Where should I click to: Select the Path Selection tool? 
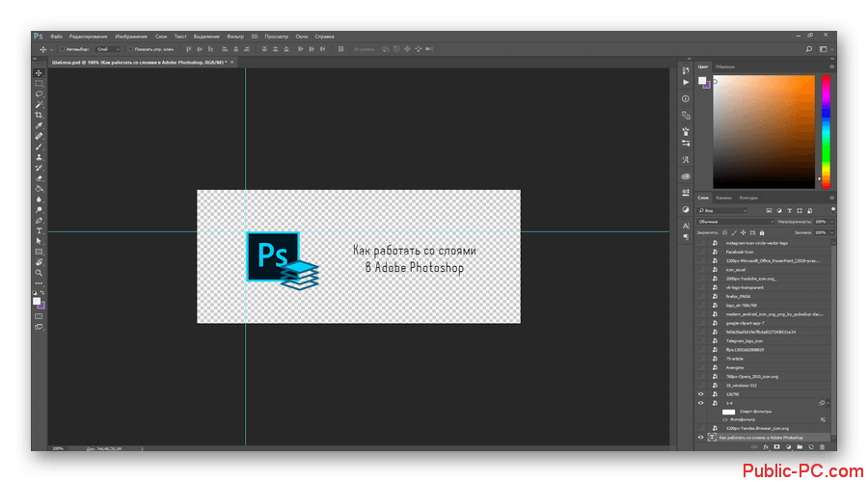tap(39, 241)
